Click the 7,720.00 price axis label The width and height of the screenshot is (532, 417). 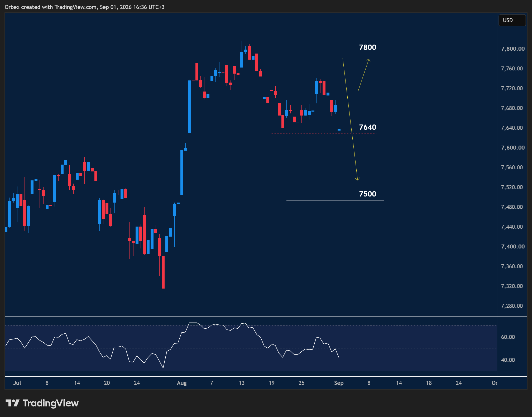click(512, 88)
